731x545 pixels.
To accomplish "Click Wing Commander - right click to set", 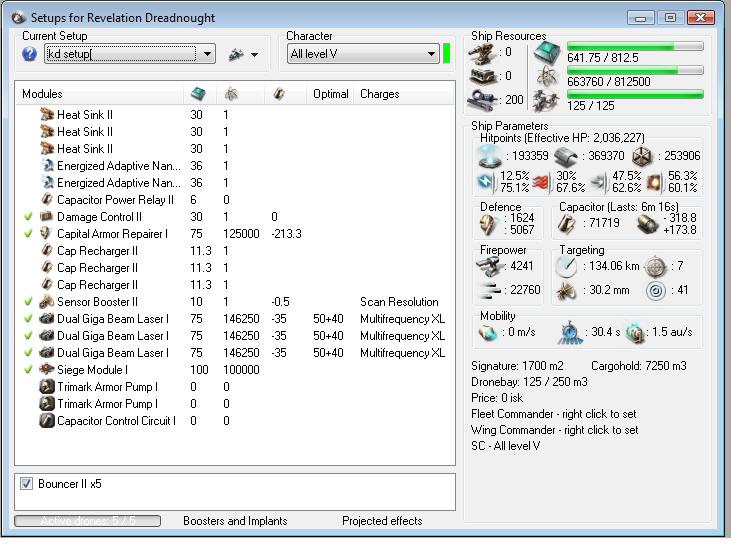I will (x=554, y=430).
